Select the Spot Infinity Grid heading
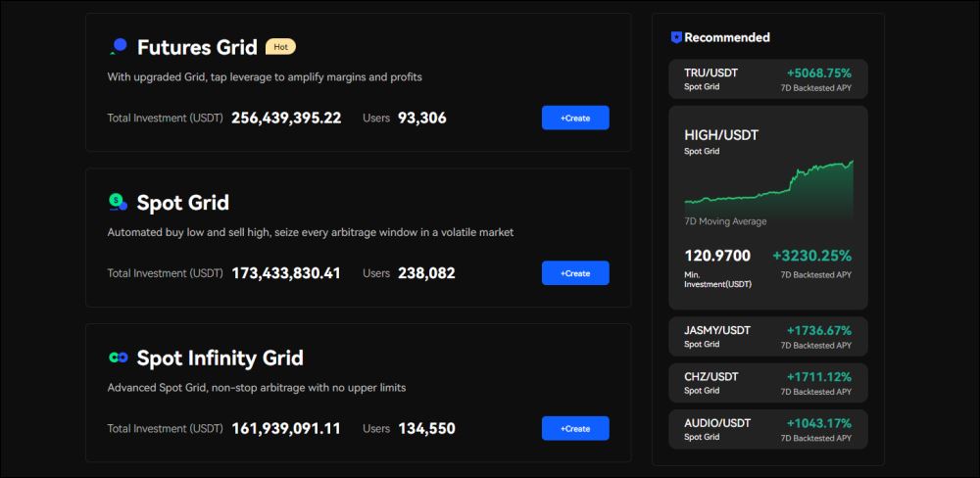Image resolution: width=980 pixels, height=478 pixels. (220, 358)
